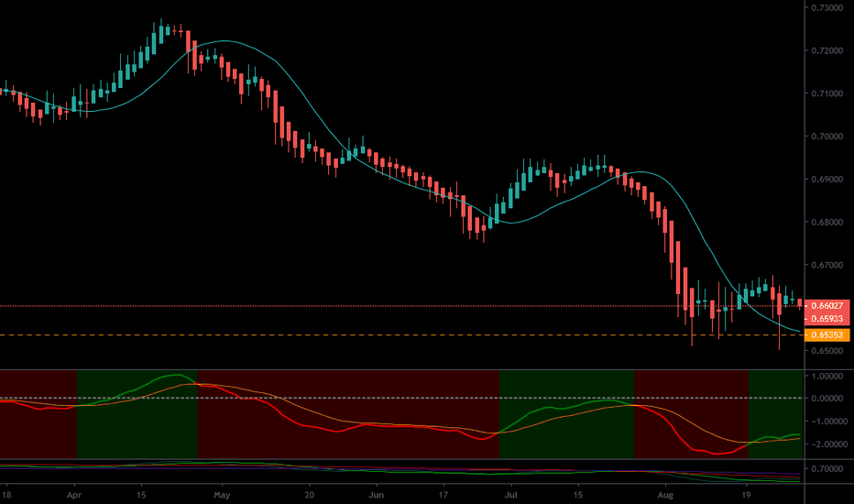The image size is (854, 504).
Task: Select the red dotted current price line
Action: click(x=402, y=306)
